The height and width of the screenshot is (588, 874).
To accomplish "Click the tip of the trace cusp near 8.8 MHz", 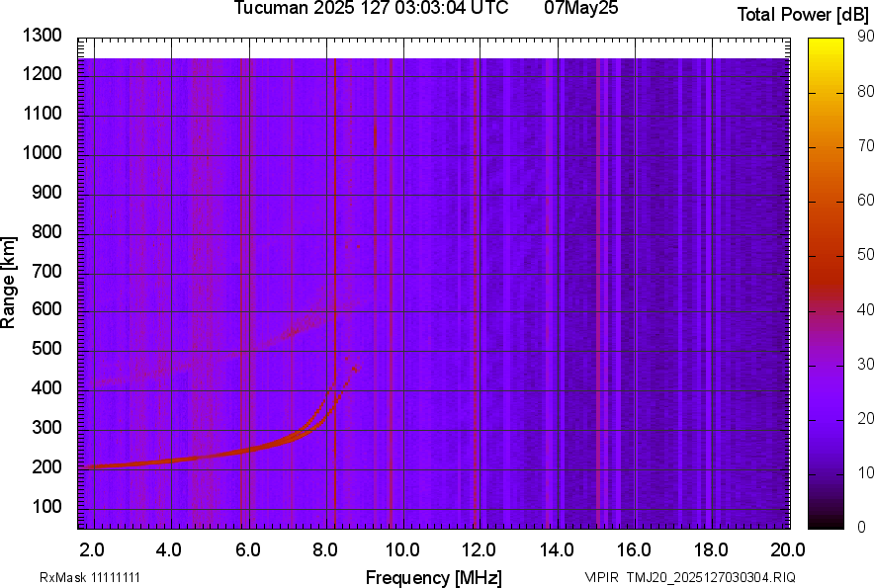I will pos(356,368).
